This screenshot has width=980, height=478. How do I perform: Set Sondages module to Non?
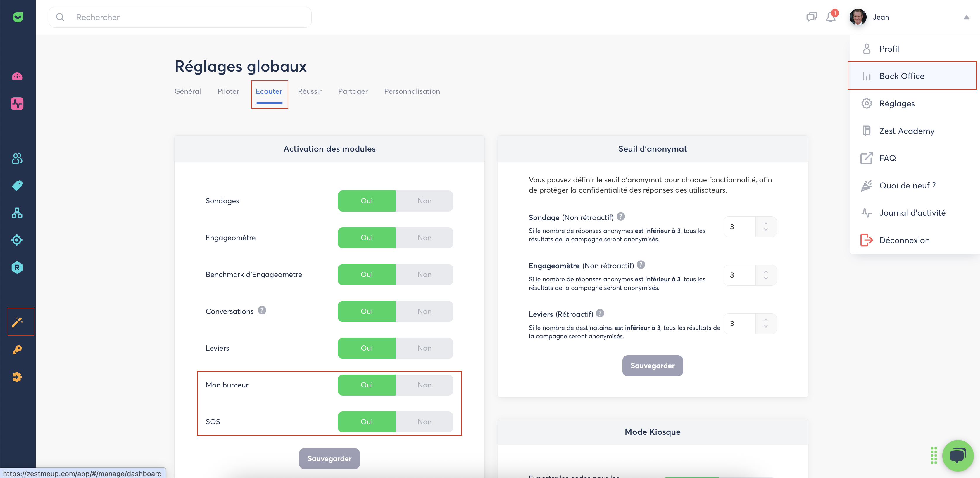coord(424,201)
